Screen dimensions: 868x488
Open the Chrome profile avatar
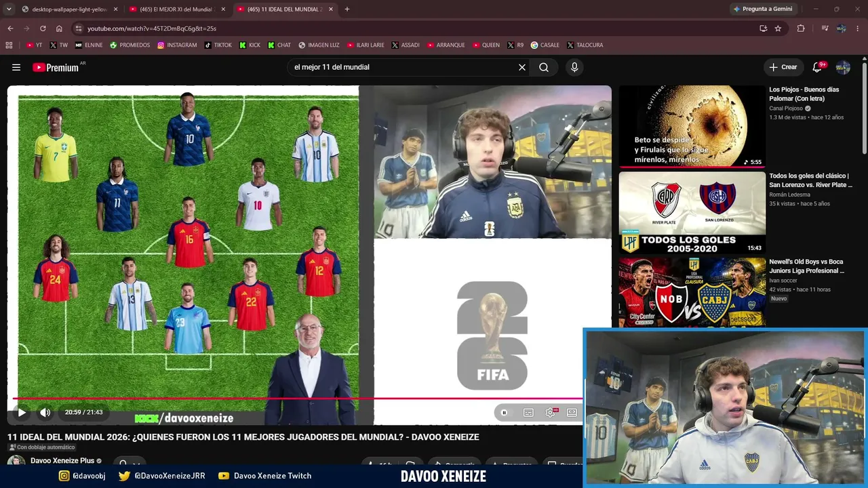point(842,28)
